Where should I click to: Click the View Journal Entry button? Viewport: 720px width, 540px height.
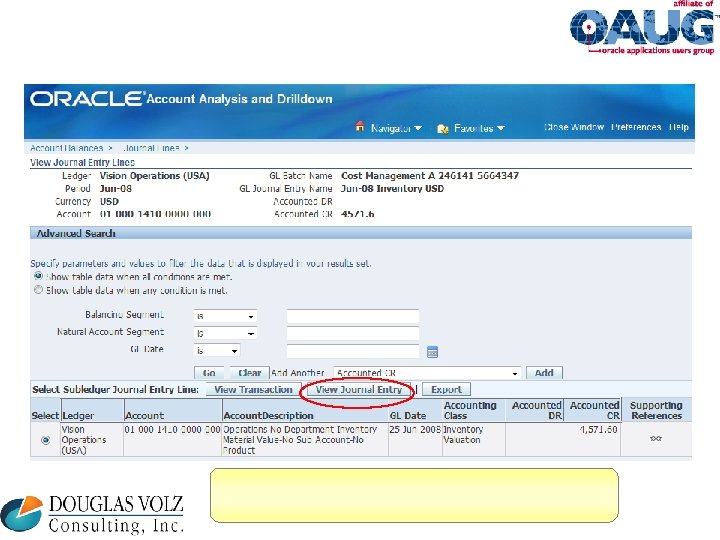[x=359, y=390]
